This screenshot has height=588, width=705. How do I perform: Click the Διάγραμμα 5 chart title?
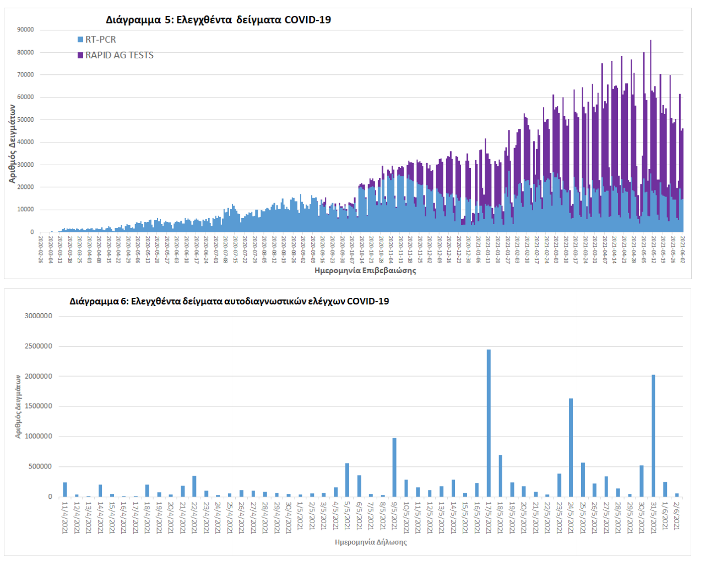[x=218, y=20]
